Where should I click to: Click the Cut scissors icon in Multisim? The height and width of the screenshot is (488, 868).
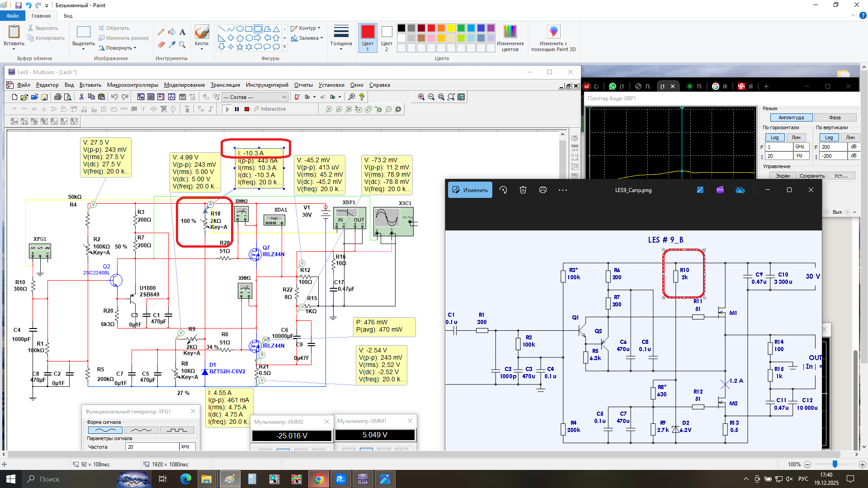pyautogui.click(x=81, y=97)
